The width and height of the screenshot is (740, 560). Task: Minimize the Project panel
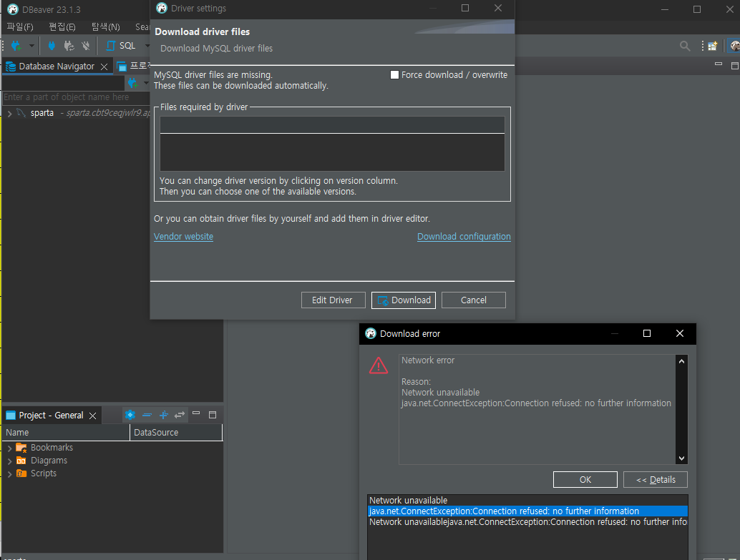tap(196, 413)
